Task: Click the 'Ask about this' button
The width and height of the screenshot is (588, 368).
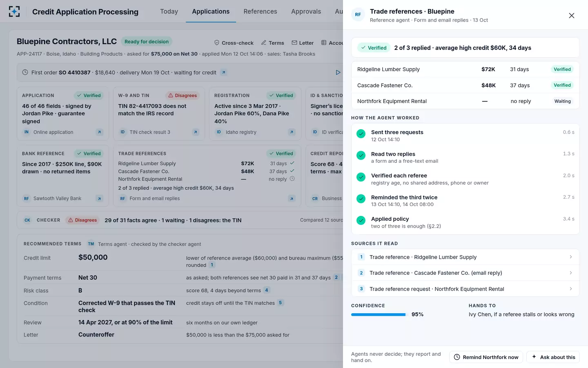Action: tap(553, 357)
